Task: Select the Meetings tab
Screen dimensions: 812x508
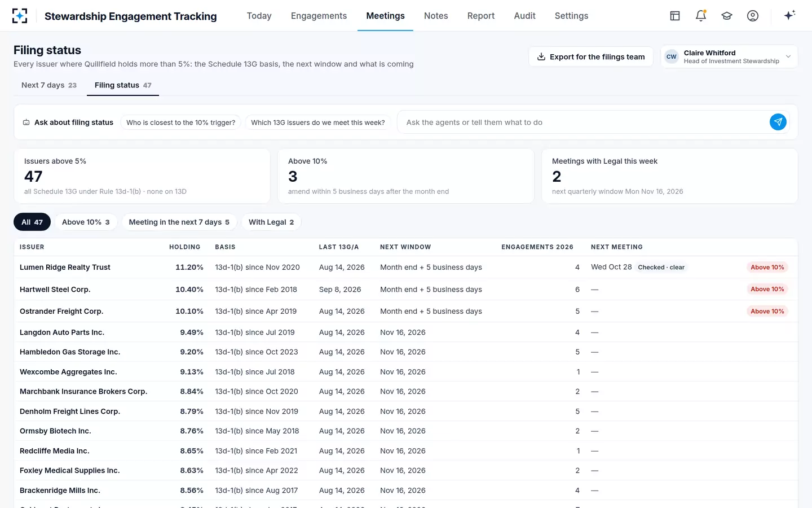Action: [x=386, y=16]
